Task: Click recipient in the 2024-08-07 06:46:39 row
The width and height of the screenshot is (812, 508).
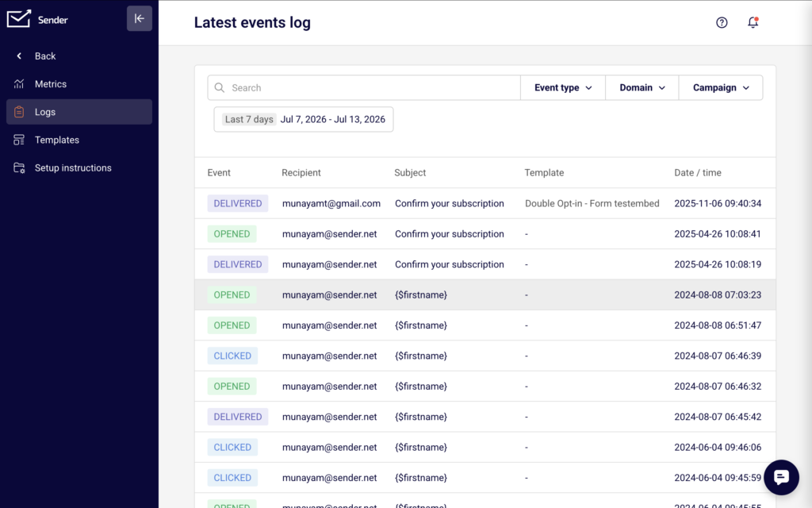Action: tap(329, 356)
